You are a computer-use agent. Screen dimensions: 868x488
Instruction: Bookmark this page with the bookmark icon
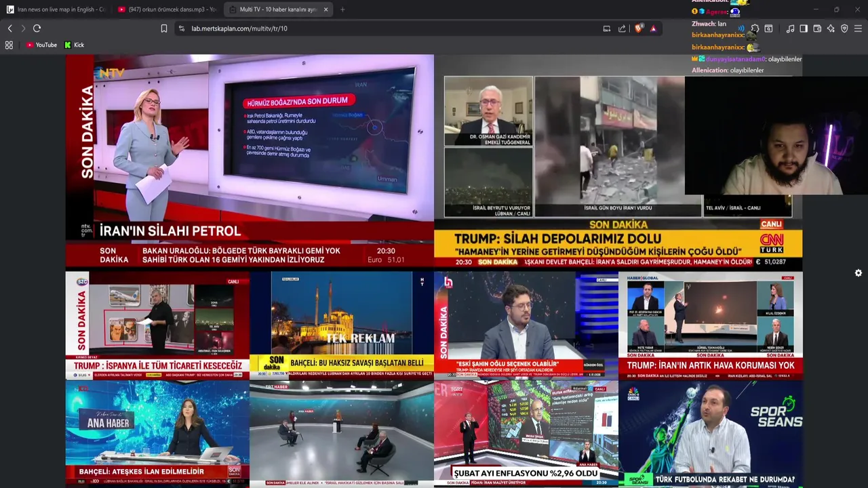164,28
